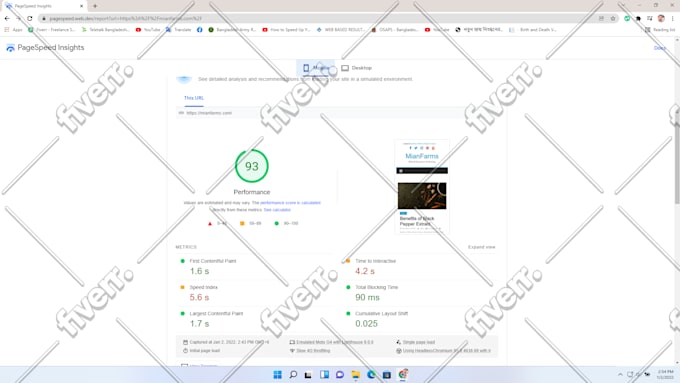680x383 pixels.
Task: Click the PageSpeed Insights logo
Action: click(x=45, y=48)
